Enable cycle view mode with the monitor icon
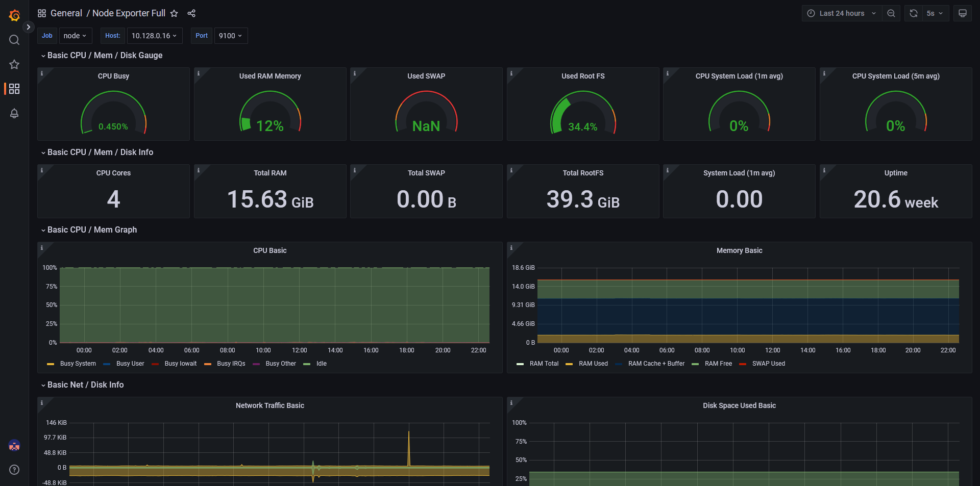This screenshot has height=486, width=980. pos(963,13)
